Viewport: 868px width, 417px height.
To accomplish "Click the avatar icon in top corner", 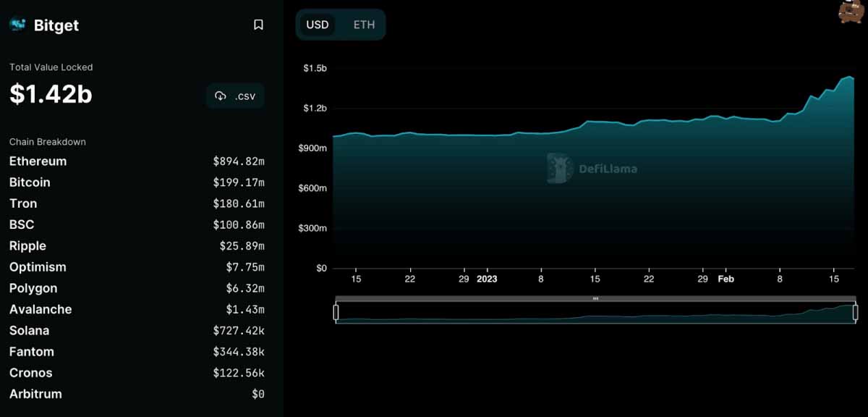I will coord(853,12).
